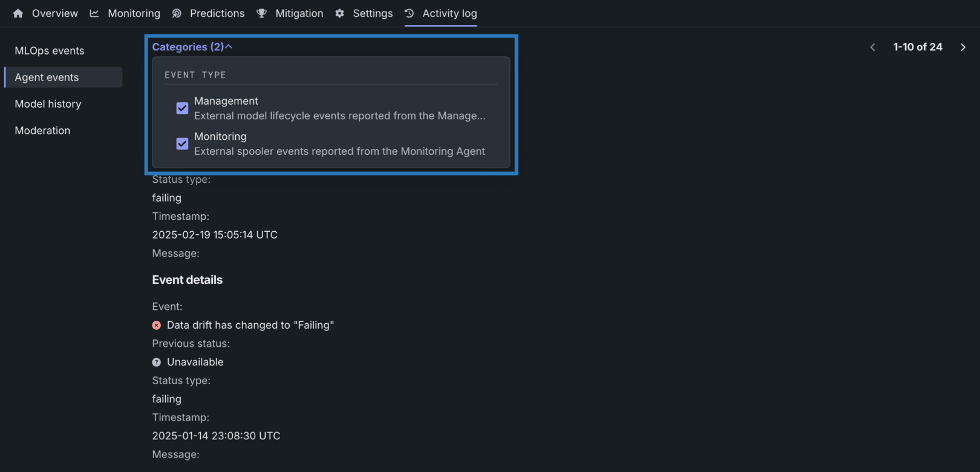Click the home icon beside Overview
The image size is (980, 472).
point(18,13)
